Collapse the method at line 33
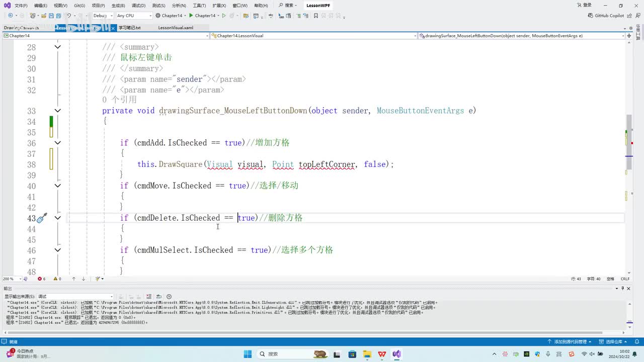The height and width of the screenshot is (362, 644). click(x=57, y=111)
